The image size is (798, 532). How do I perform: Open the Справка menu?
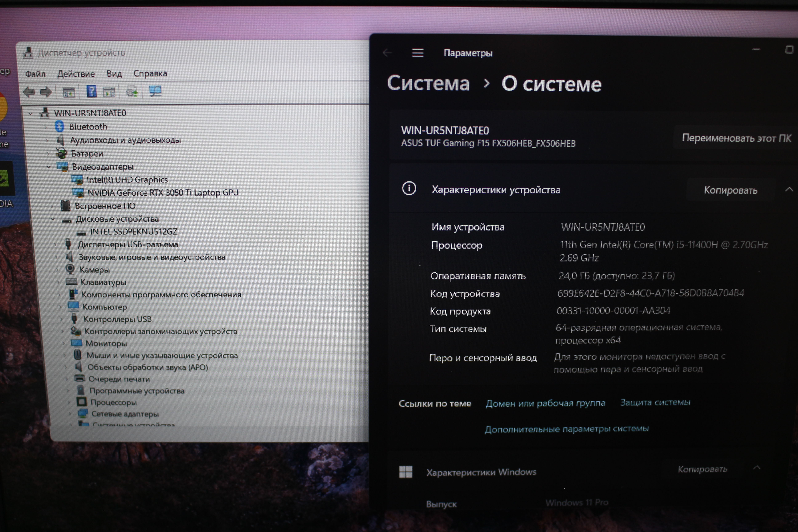(x=150, y=73)
